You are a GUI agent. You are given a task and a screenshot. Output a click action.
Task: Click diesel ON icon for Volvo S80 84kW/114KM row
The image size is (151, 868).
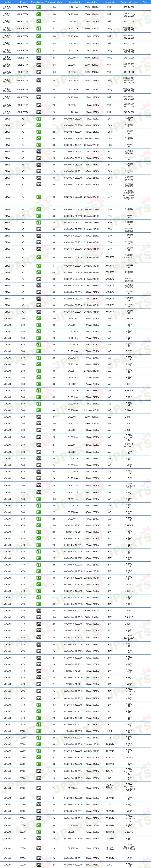coord(39,423)
